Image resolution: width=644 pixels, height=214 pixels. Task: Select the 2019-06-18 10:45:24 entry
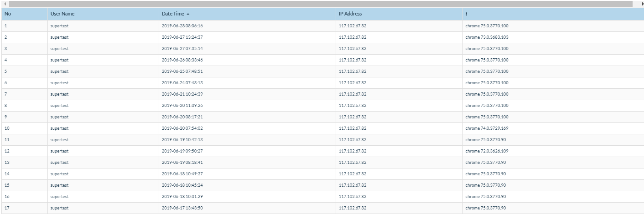(x=182, y=185)
